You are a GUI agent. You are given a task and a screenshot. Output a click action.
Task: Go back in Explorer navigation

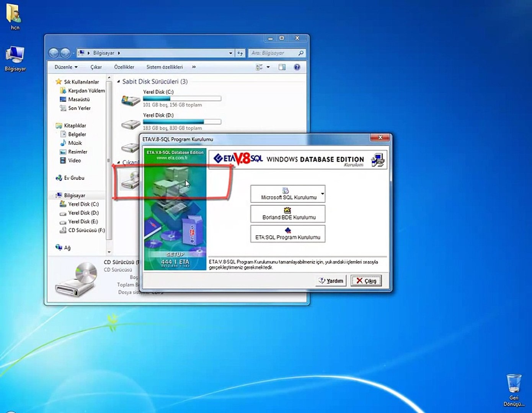[54, 53]
